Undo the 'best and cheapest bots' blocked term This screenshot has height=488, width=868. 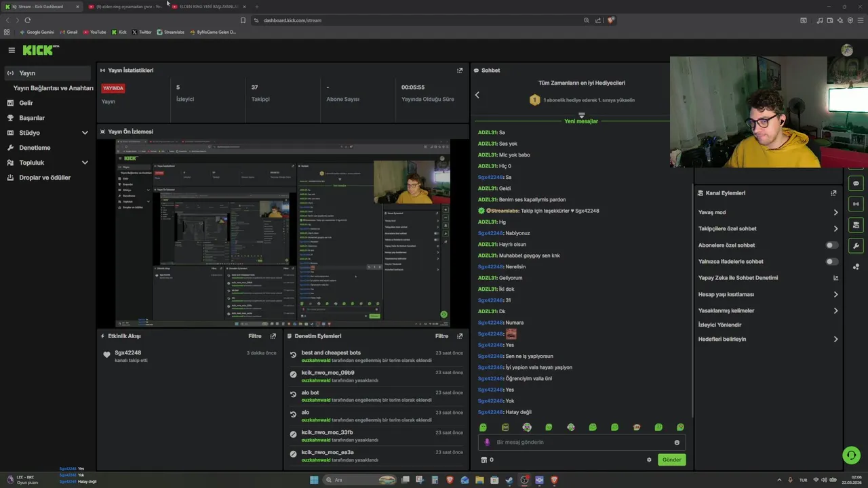point(293,354)
